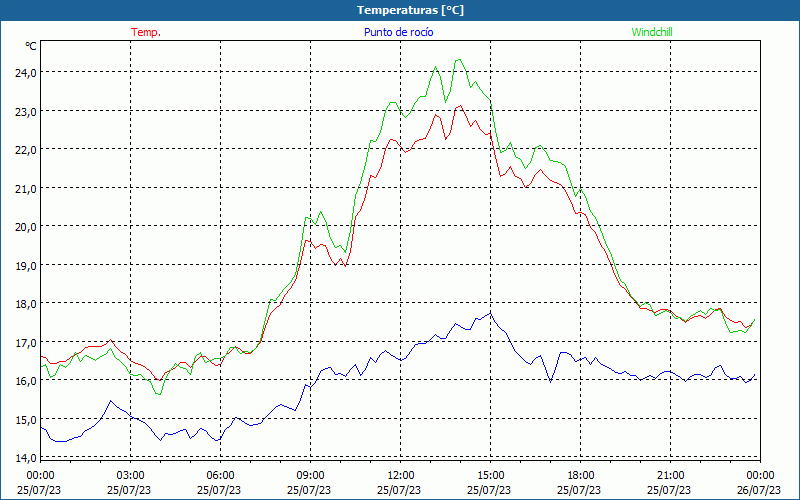Click the '16,0' y-axis value

(x=26, y=381)
